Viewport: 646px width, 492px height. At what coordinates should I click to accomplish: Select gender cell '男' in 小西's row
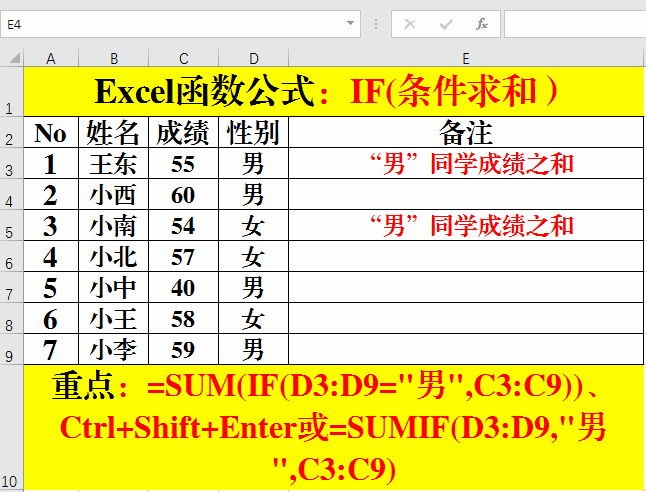point(253,194)
